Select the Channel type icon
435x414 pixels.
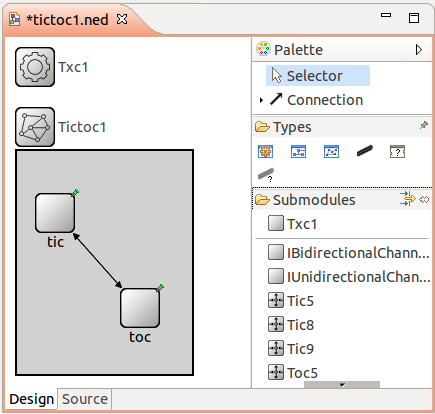click(x=364, y=151)
